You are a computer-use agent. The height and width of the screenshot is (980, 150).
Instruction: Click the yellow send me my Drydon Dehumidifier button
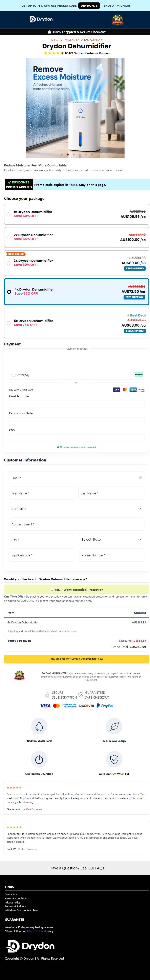[77, 658]
